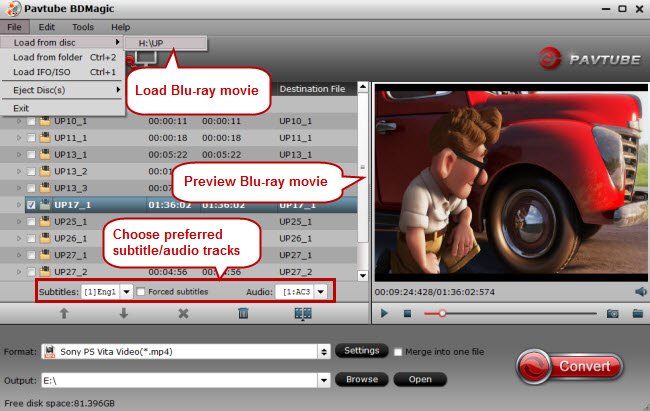Click the move down arrow icon

(x=124, y=313)
